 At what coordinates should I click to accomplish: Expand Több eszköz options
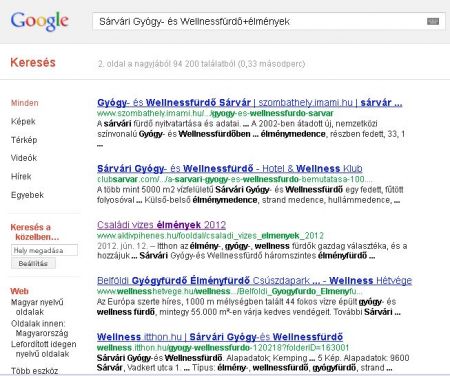pos(34,370)
